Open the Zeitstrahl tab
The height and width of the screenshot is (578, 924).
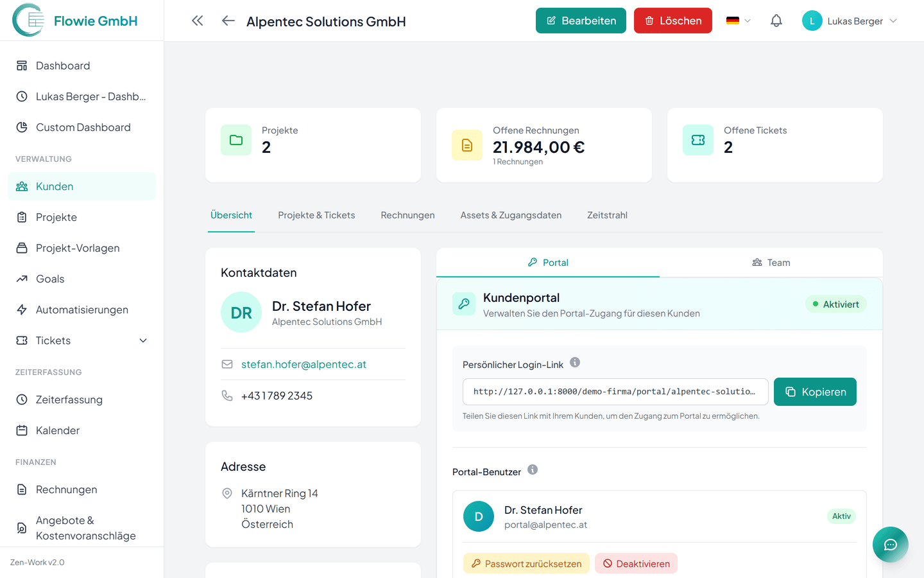(607, 215)
